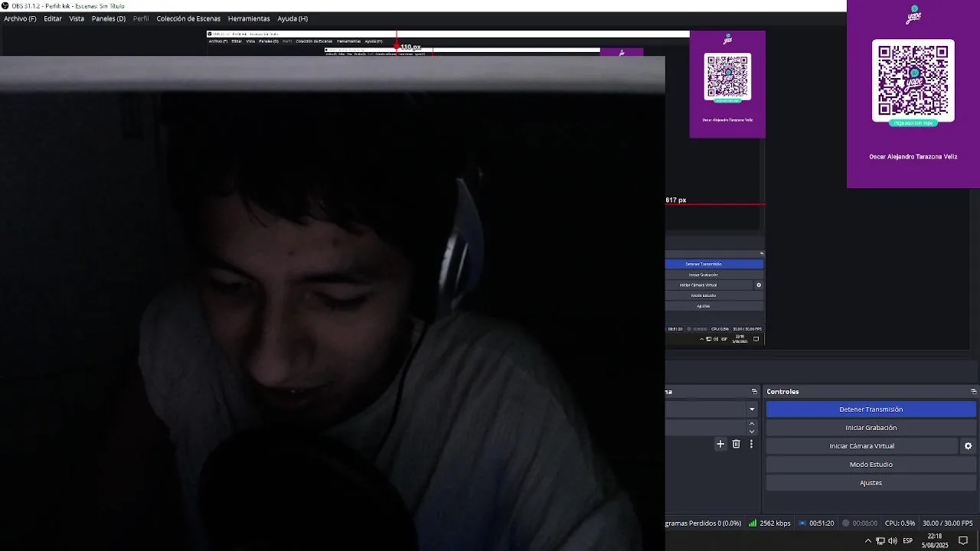
Task: Switch the ESP keyboard language indicator
Action: point(907,541)
